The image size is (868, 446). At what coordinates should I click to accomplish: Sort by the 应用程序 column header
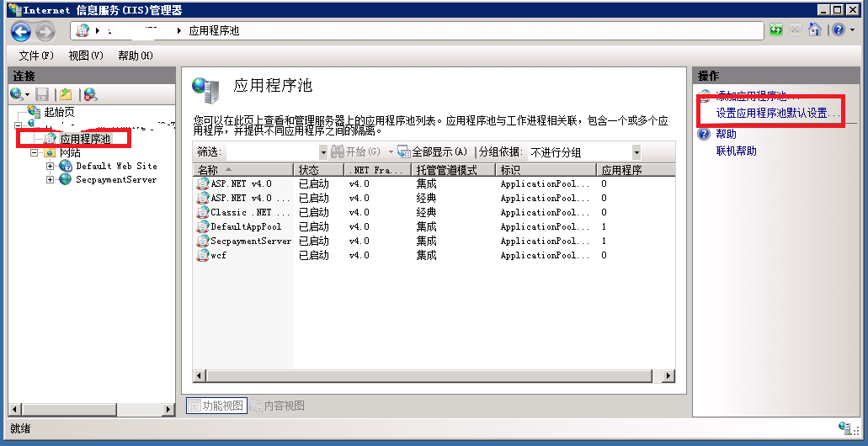[636, 170]
